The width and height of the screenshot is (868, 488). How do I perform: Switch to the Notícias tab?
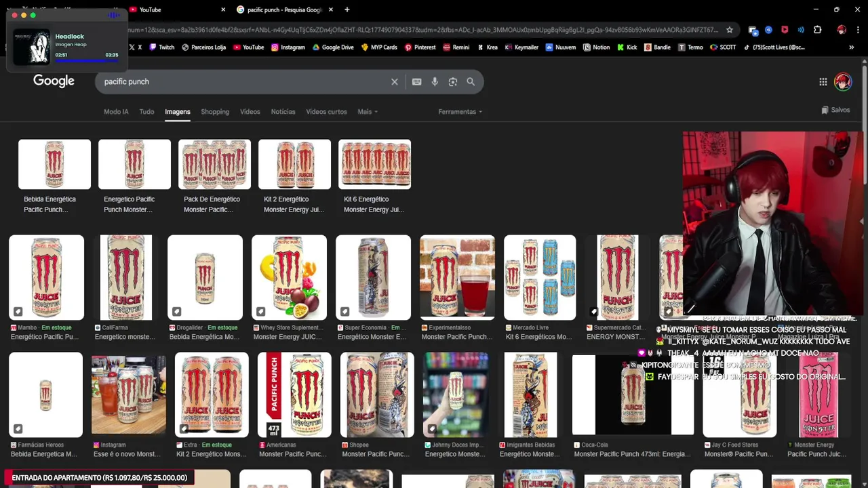[x=283, y=112]
